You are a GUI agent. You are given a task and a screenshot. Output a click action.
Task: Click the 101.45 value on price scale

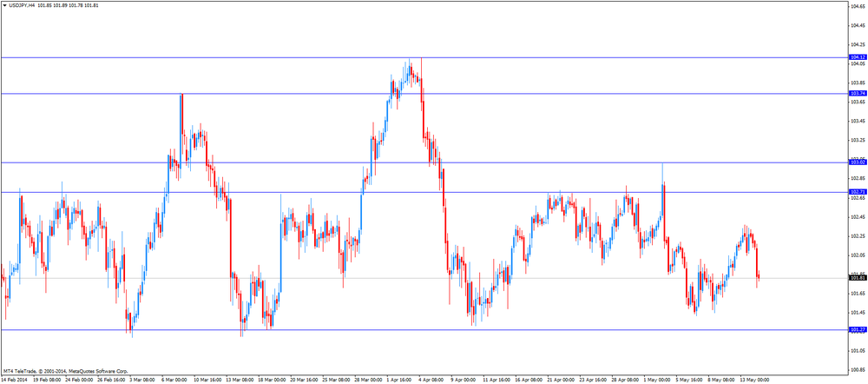pos(858,313)
